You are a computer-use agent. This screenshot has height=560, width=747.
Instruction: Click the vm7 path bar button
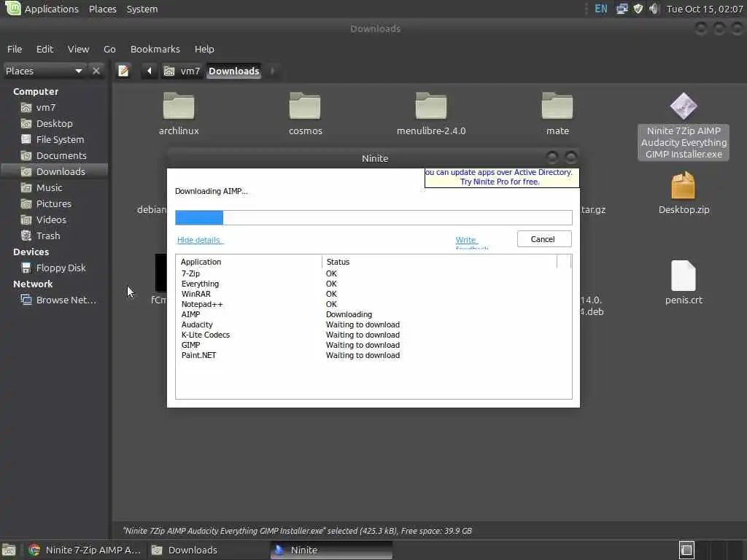click(x=182, y=71)
